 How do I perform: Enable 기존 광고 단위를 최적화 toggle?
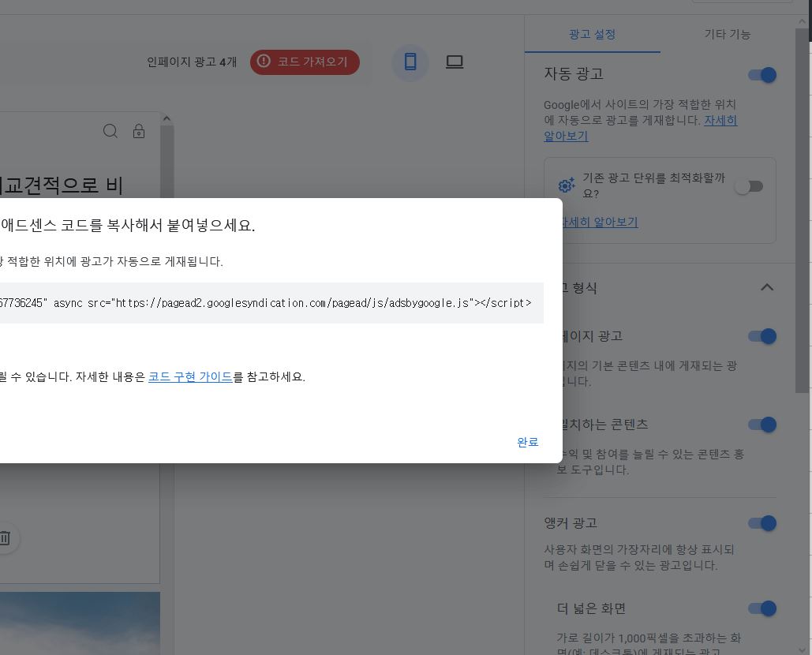[749, 186]
